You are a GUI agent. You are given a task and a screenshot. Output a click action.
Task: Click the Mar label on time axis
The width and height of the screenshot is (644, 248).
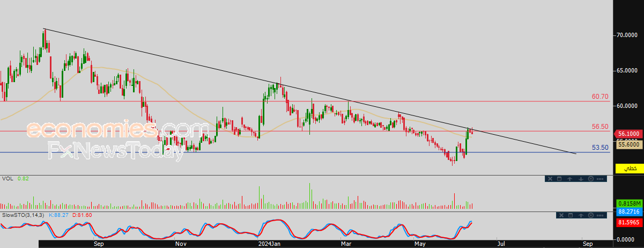point(346,244)
